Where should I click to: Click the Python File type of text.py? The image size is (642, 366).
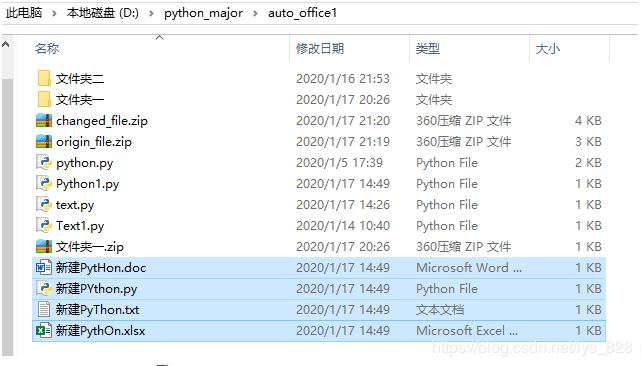447,205
